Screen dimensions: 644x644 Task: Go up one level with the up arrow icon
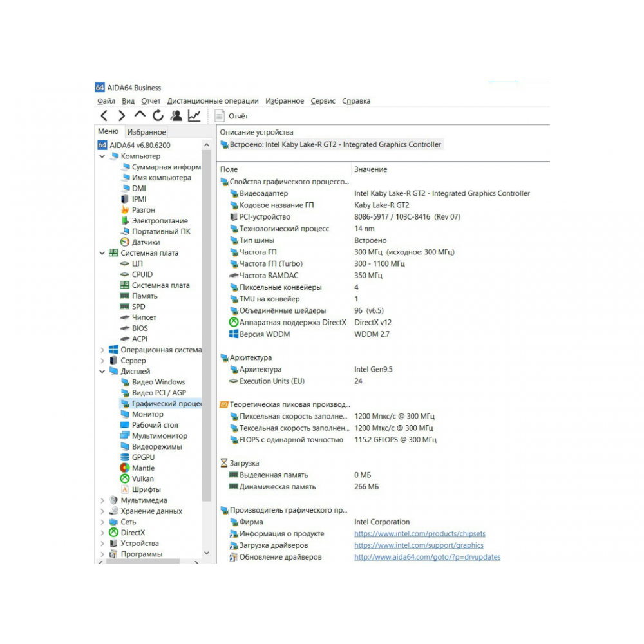140,115
